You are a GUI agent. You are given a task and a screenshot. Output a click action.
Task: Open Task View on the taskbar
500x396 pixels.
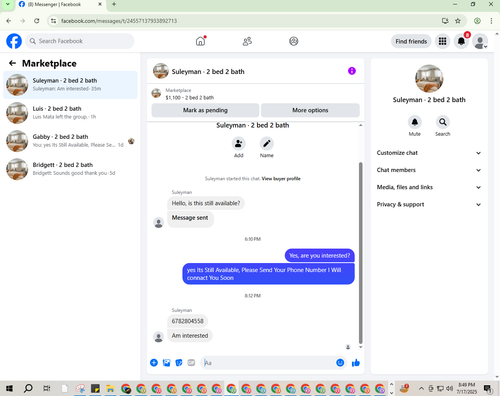click(x=47, y=388)
